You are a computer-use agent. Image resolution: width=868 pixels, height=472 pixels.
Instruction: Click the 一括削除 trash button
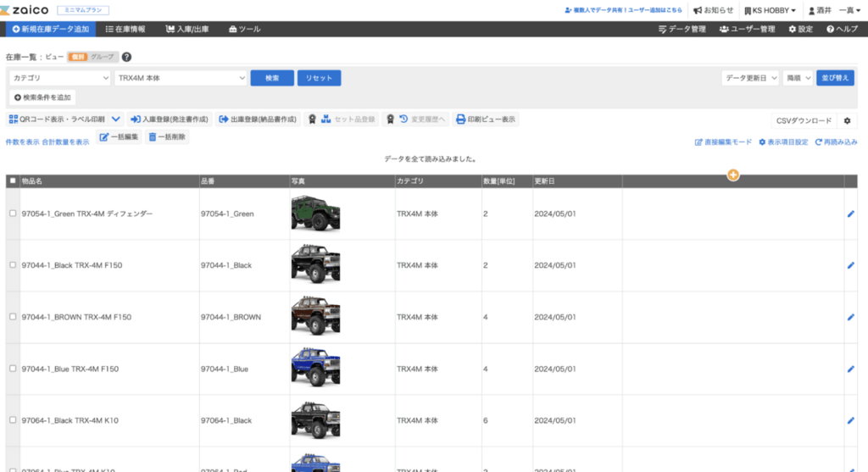[x=167, y=137]
